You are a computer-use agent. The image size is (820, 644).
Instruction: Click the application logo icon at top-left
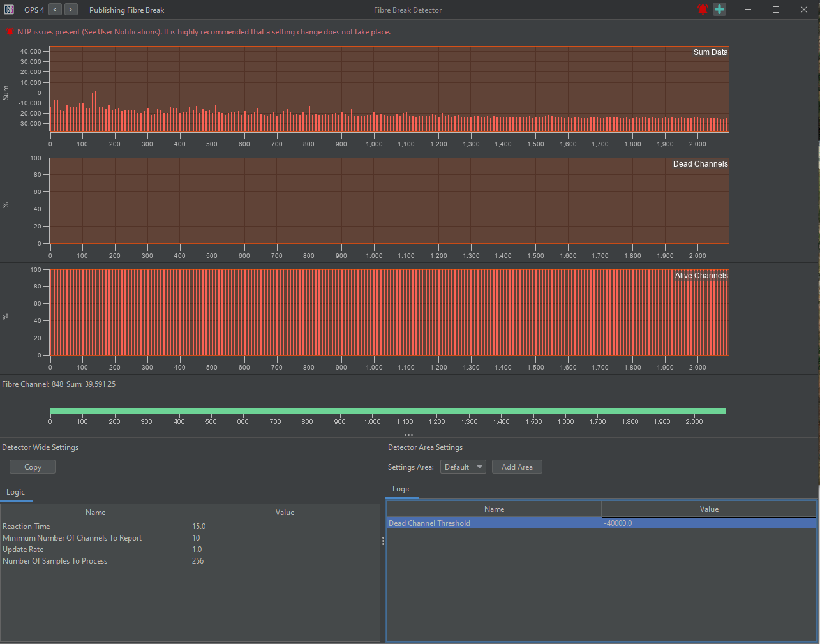9,10
